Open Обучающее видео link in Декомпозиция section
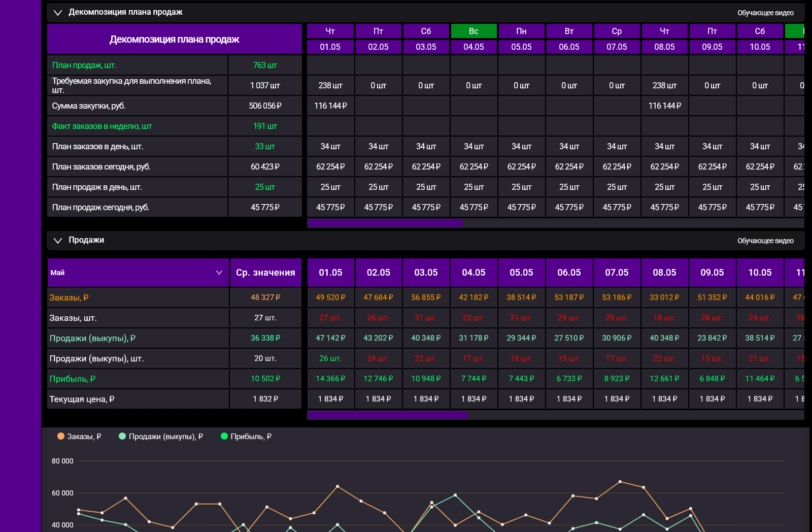Screen dimensions: 812x532 (x=765, y=13)
